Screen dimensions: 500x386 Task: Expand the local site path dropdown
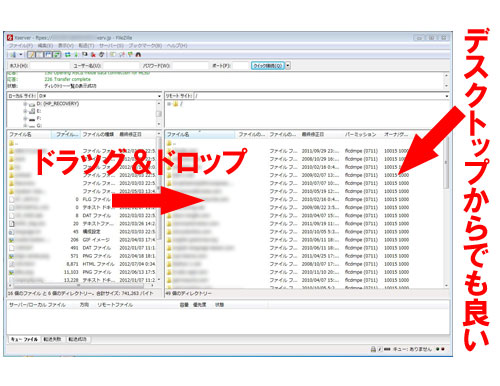coord(159,96)
